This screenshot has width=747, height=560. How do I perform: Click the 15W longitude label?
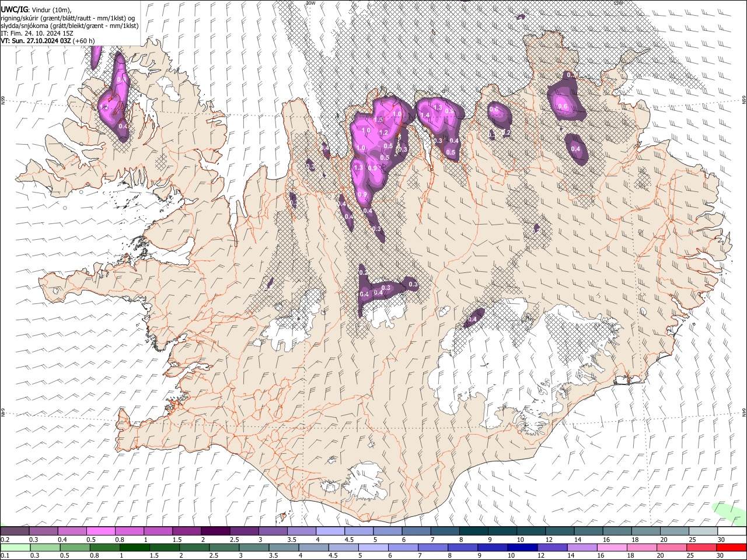(617, 3)
